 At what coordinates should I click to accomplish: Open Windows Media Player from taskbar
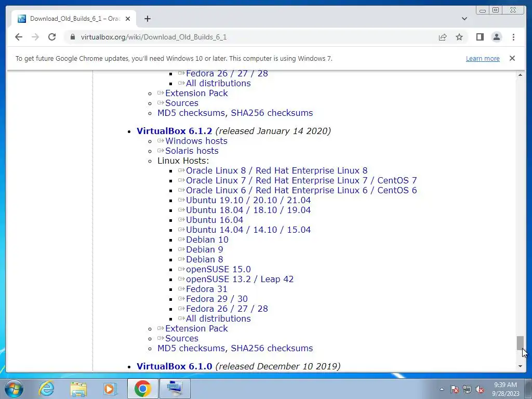110,389
